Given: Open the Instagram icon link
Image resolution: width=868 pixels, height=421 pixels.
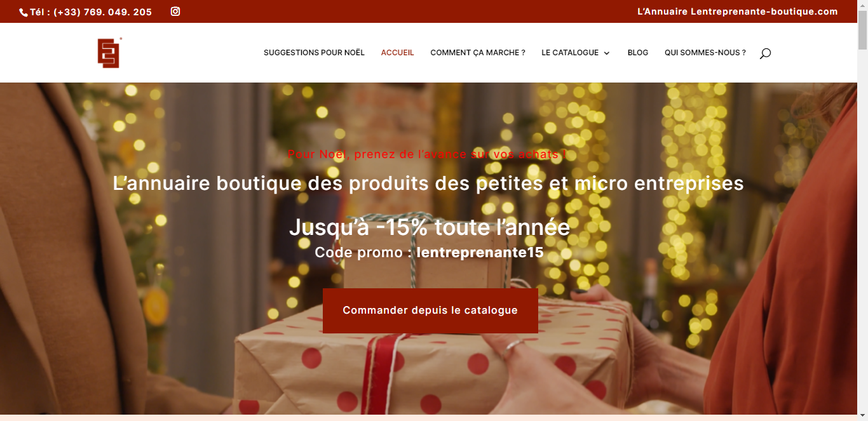Looking at the screenshot, I should point(175,11).
